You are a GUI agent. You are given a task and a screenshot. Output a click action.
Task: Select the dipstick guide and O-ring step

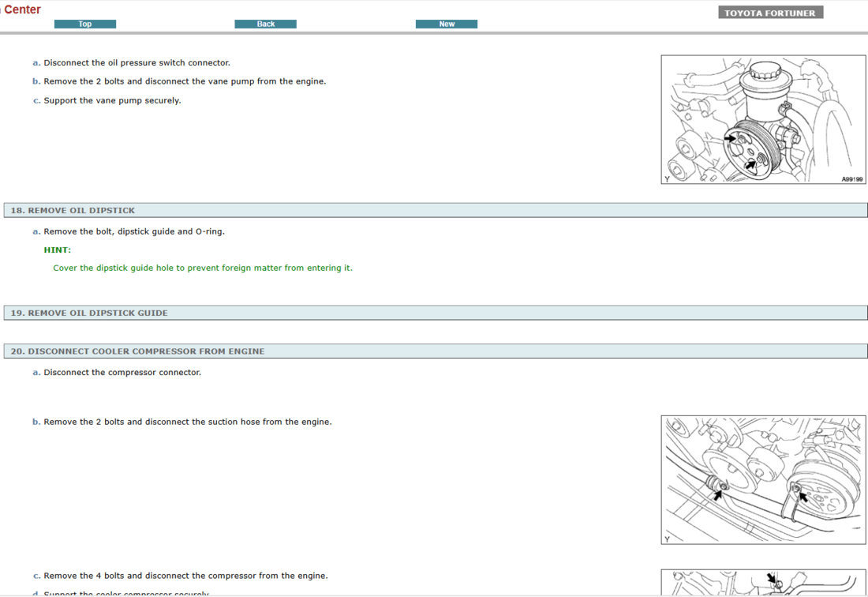point(134,232)
